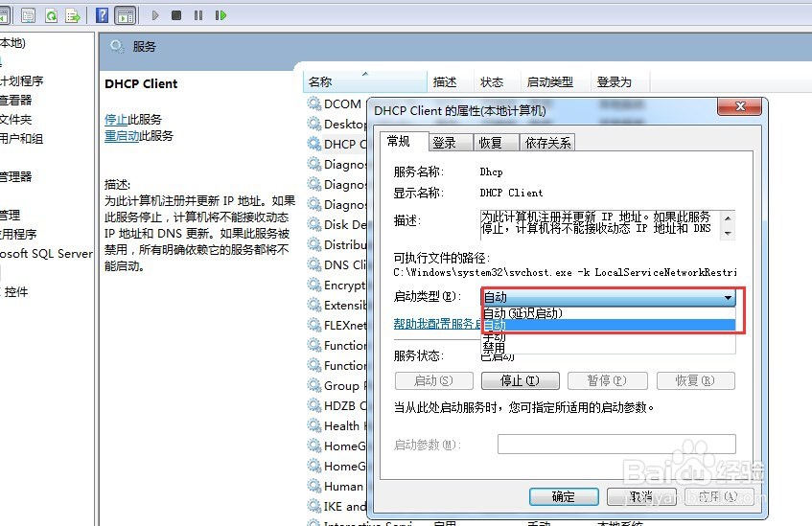Screen dimensions: 812x526
Task: Sort services by 状态 column header
Action: coord(497,81)
